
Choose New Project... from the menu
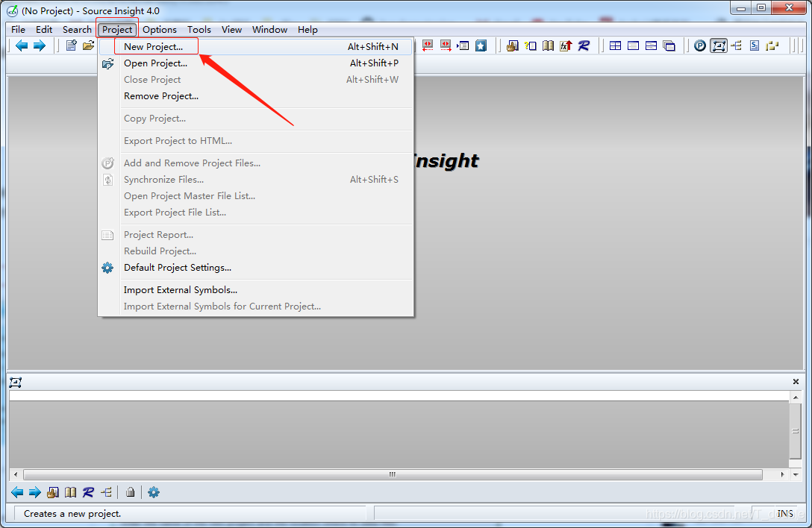tap(256, 46)
